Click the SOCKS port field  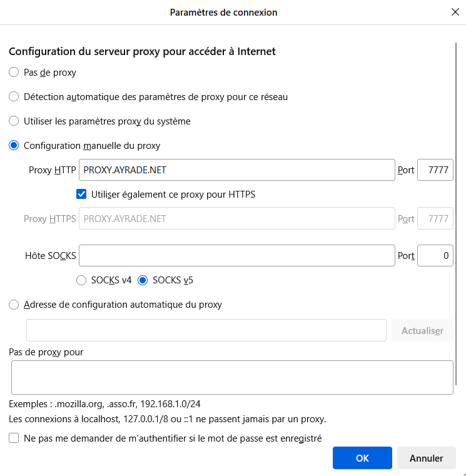point(435,256)
